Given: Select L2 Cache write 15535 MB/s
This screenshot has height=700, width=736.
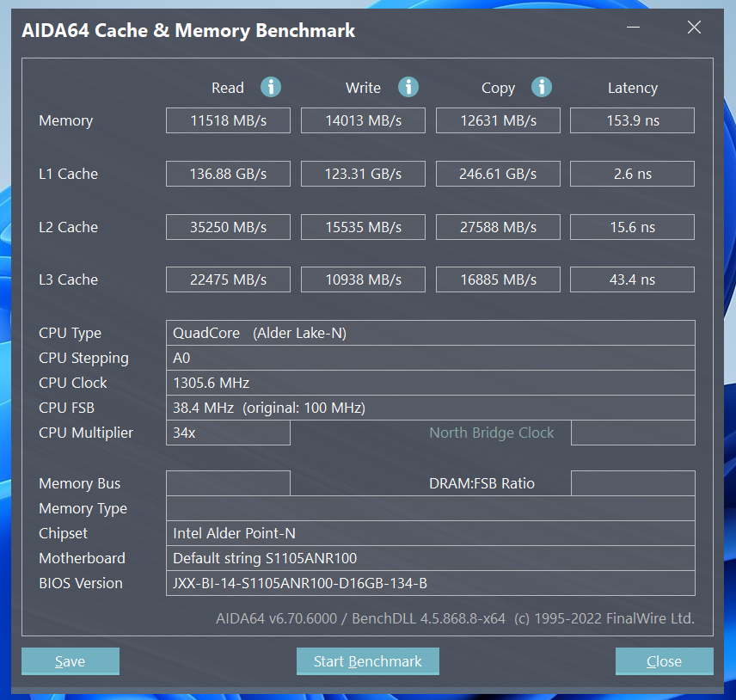Looking at the screenshot, I should [364, 227].
